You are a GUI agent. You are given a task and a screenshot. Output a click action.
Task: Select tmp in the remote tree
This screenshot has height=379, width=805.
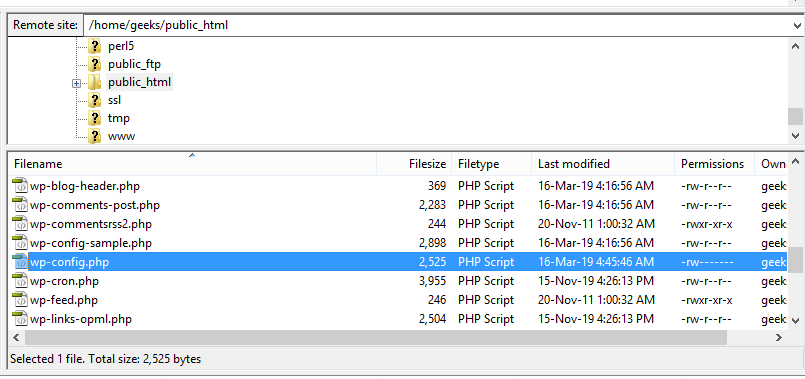119,118
